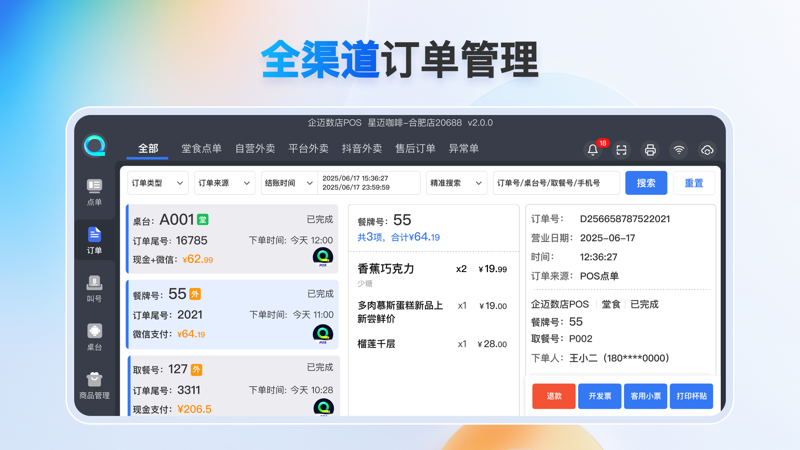Open the 桌台 table sidebar icon

click(94, 336)
